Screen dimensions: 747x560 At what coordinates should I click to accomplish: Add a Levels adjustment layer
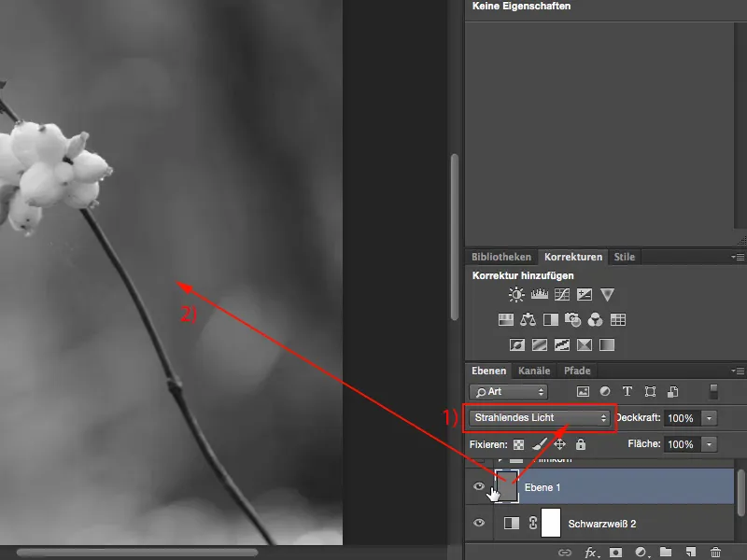coord(540,295)
